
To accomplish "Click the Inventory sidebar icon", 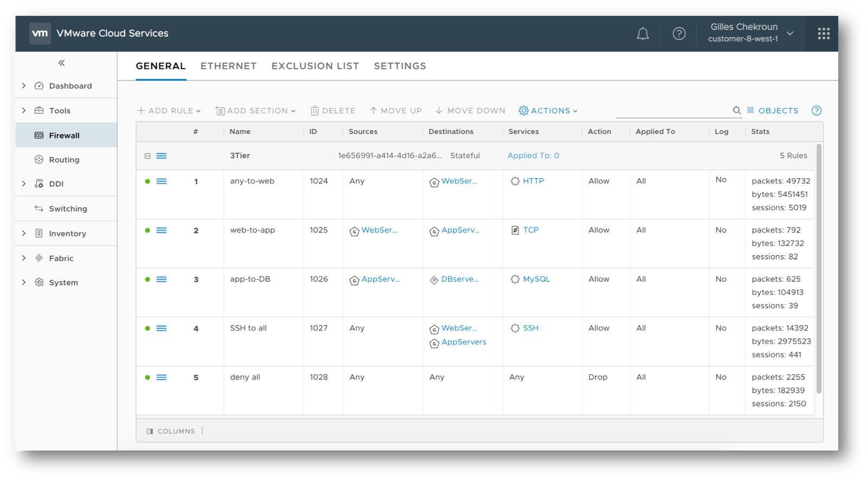I will [39, 233].
